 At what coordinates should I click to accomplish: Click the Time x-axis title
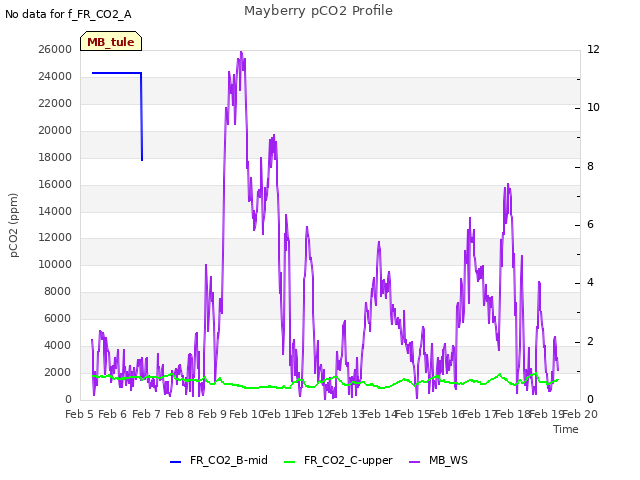[566, 429]
